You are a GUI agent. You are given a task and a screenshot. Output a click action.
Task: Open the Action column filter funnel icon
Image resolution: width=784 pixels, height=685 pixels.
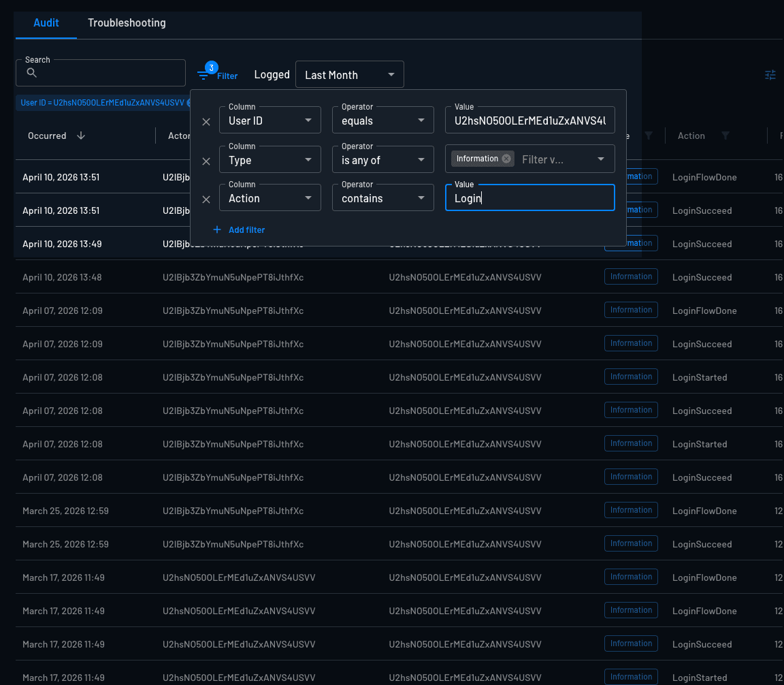click(725, 136)
